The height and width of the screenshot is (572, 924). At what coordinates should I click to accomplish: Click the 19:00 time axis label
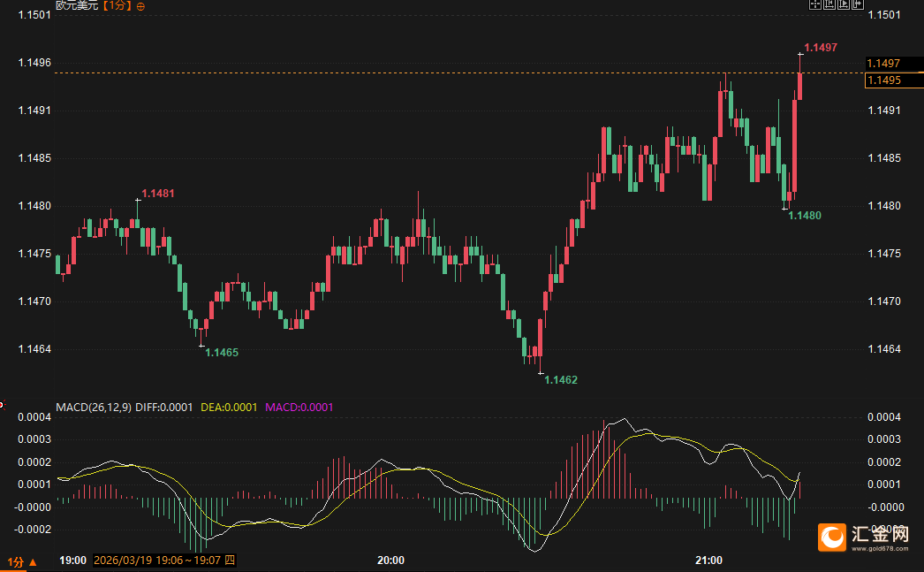(72, 561)
